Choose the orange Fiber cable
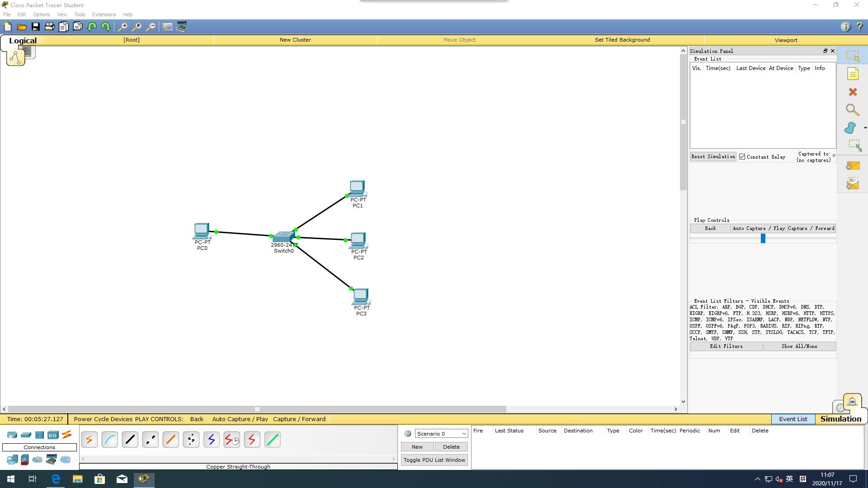The image size is (868, 488). 170,440
